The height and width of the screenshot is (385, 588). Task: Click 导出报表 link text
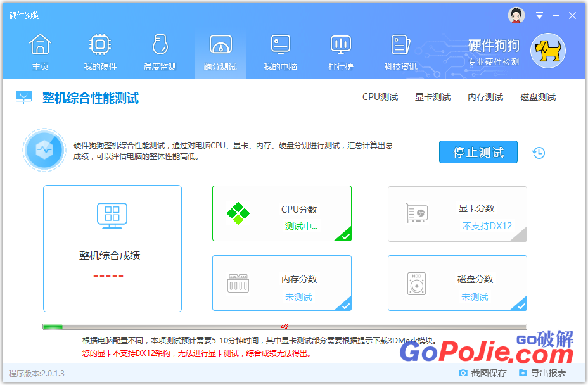548,373
